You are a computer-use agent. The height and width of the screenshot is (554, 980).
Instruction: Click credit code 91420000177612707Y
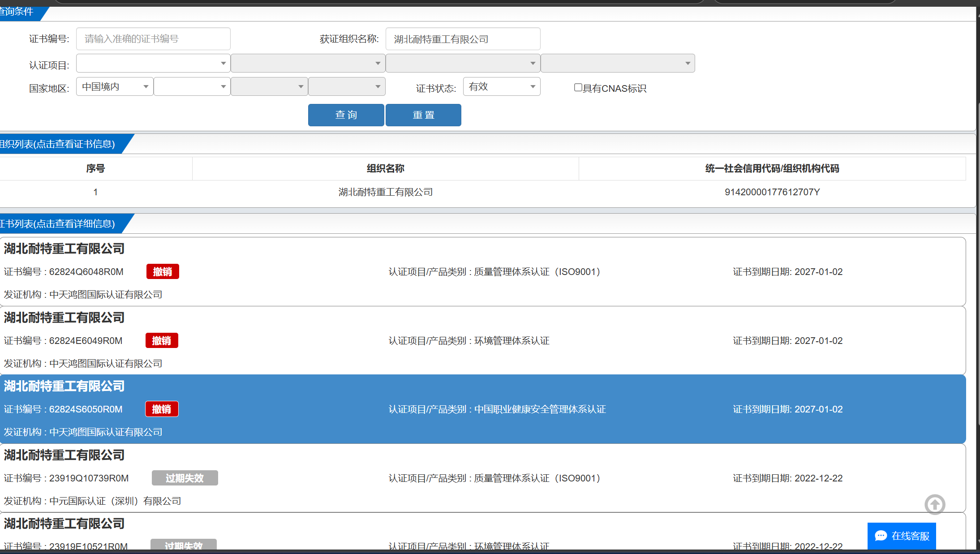tap(772, 192)
